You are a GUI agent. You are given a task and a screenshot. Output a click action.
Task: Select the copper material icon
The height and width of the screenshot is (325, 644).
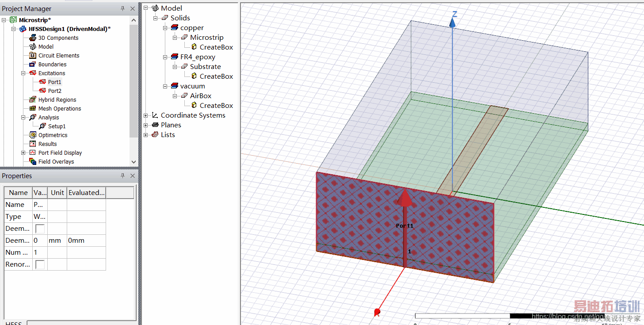tap(175, 27)
